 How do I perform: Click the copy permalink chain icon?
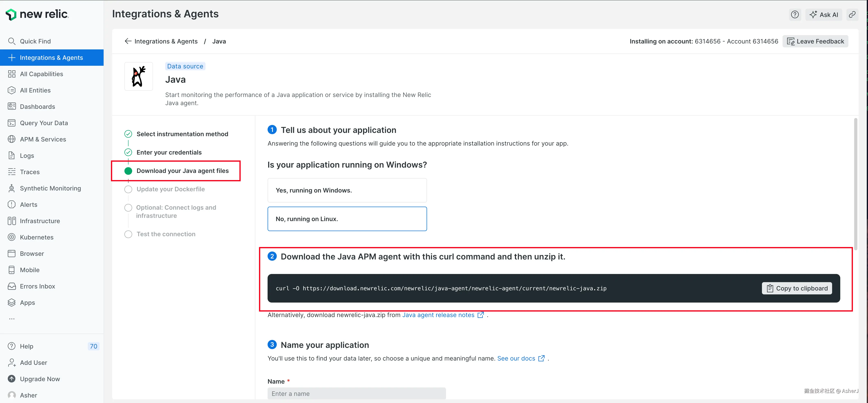pyautogui.click(x=852, y=14)
